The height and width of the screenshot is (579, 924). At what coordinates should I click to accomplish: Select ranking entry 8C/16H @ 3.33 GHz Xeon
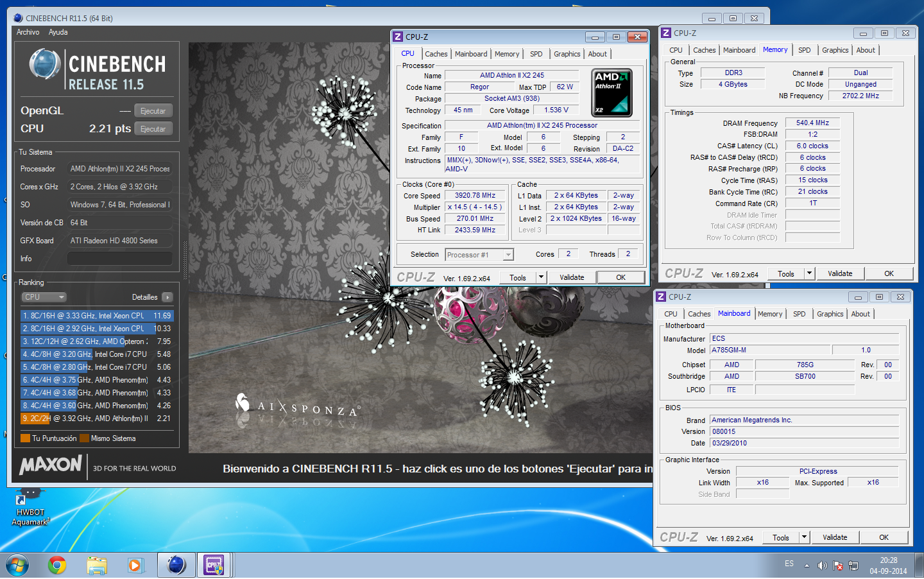pos(97,316)
